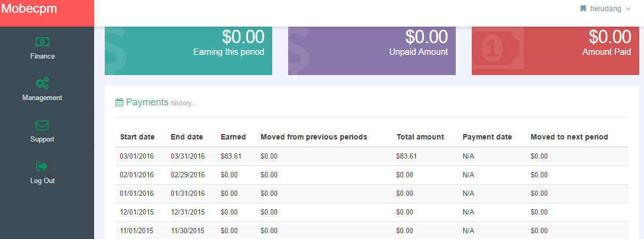Viewport: 644px width, 239px height.
Task: Click the Mobecpm logo link
Action: click(29, 9)
